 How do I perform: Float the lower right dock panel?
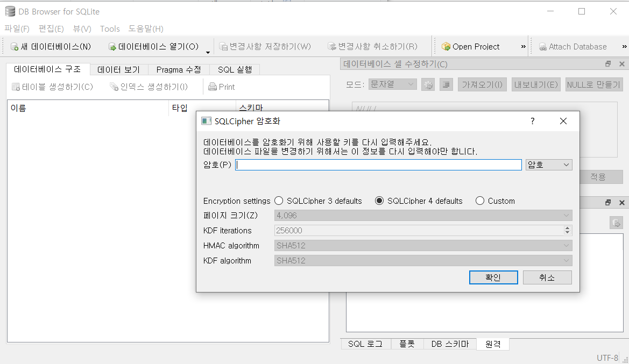click(608, 203)
